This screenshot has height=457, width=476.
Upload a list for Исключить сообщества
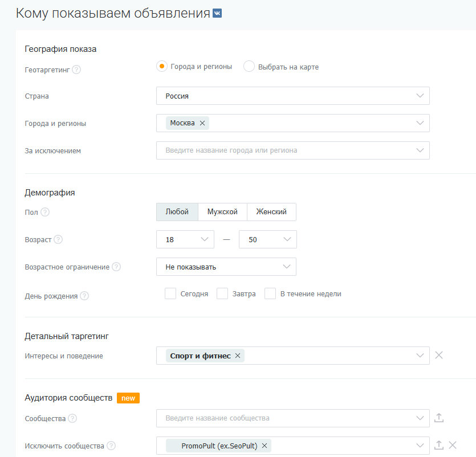tap(438, 445)
